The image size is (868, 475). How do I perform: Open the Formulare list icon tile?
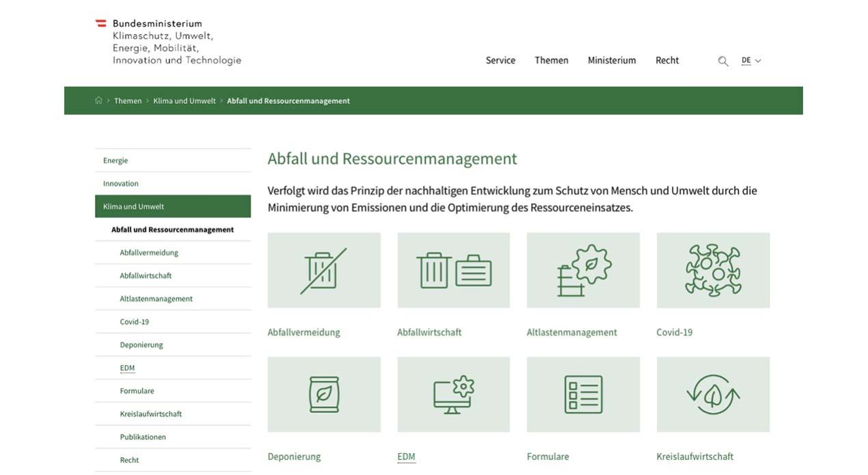point(583,394)
